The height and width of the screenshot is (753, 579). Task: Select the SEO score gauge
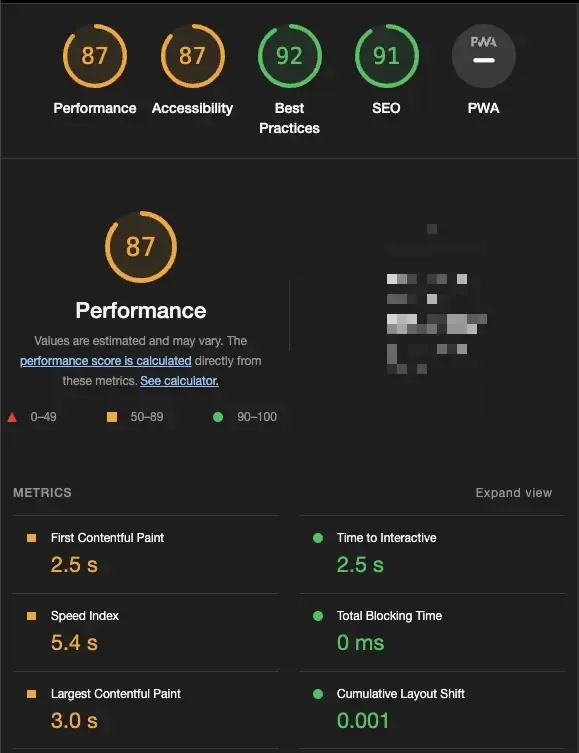[x=386, y=56]
